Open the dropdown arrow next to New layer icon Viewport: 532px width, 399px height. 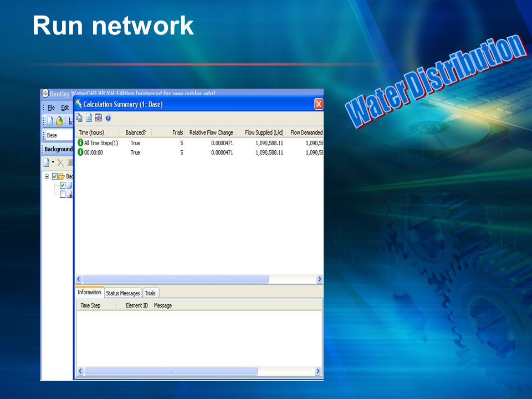(x=53, y=162)
